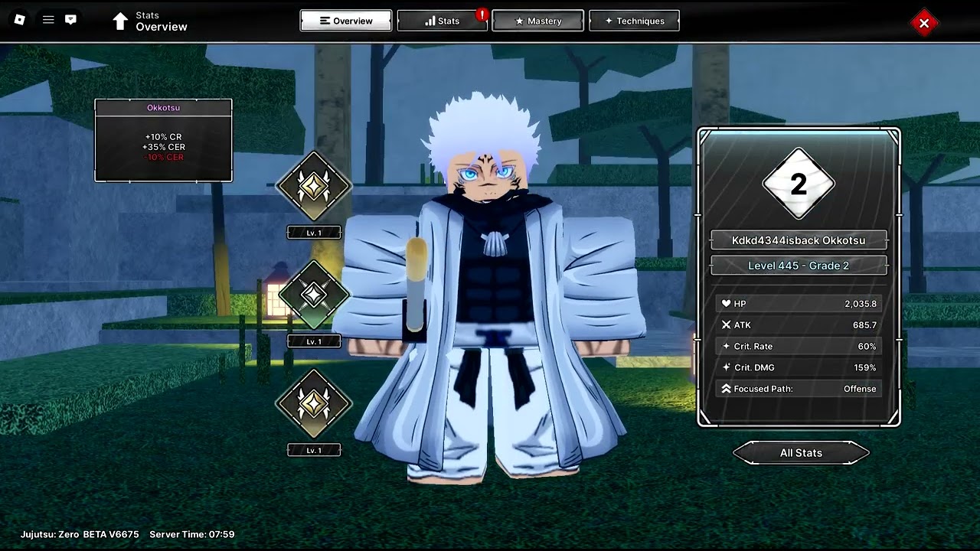Switch to the Overview tab
Viewport: 980px width, 551px height.
pos(346,21)
